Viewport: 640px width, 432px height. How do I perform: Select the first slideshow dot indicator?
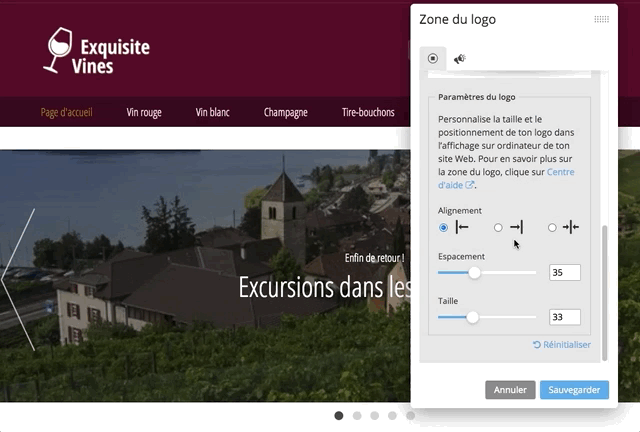click(x=339, y=416)
